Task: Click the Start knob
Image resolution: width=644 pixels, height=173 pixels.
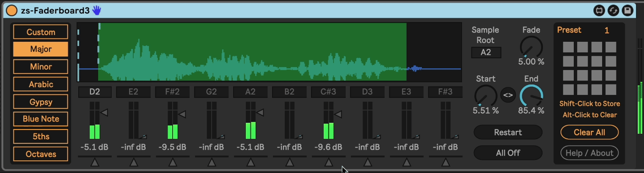Action: point(486,96)
